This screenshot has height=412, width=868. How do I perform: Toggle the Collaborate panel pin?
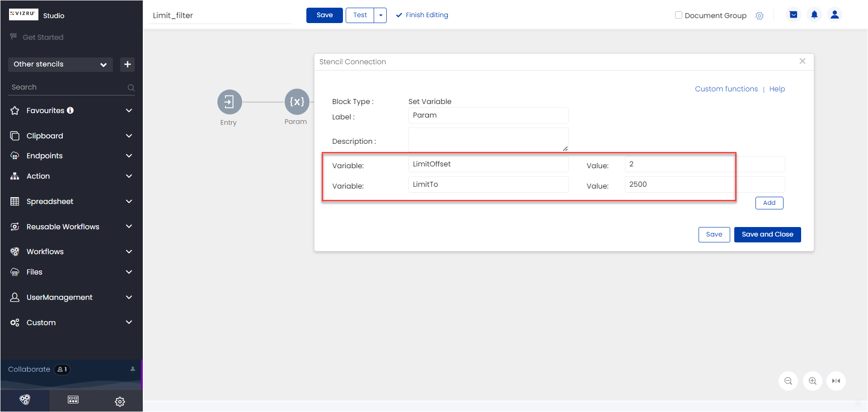(x=132, y=369)
